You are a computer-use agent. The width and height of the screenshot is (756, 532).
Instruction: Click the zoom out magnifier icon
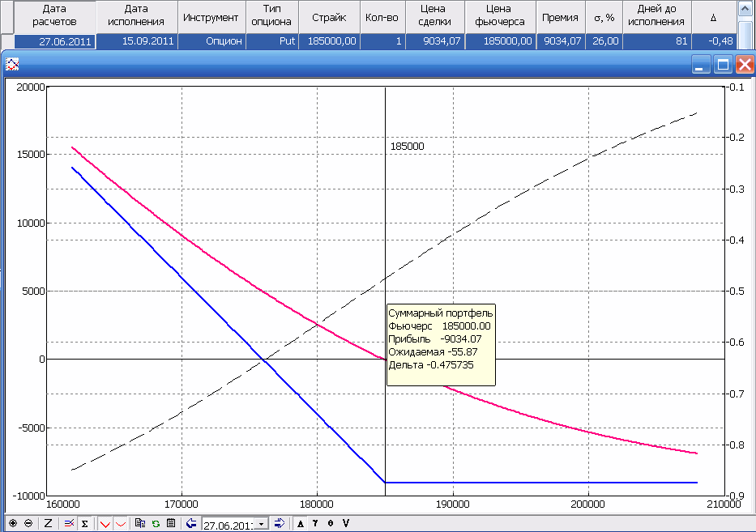(28, 524)
